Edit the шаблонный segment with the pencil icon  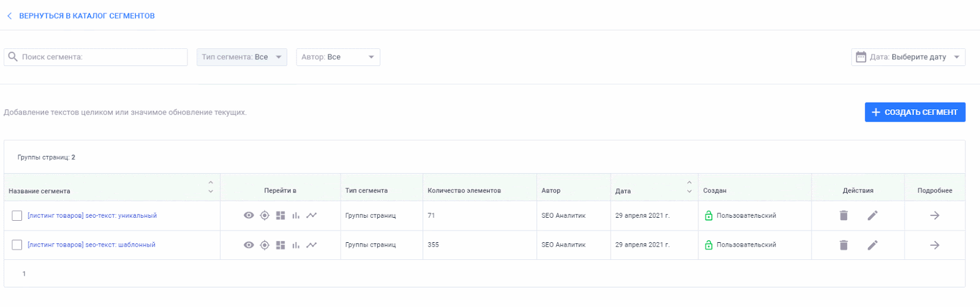872,245
